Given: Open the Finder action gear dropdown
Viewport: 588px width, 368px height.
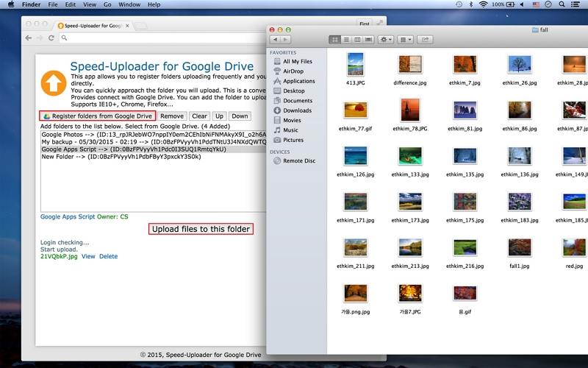Looking at the screenshot, I should (x=385, y=39).
